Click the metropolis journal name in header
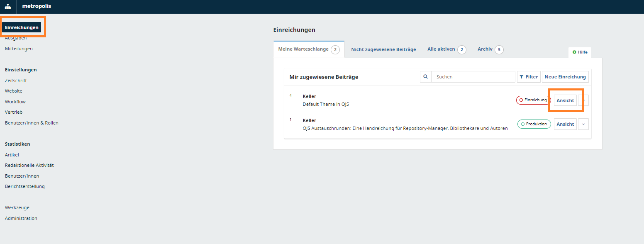The height and width of the screenshot is (244, 644). (x=37, y=7)
